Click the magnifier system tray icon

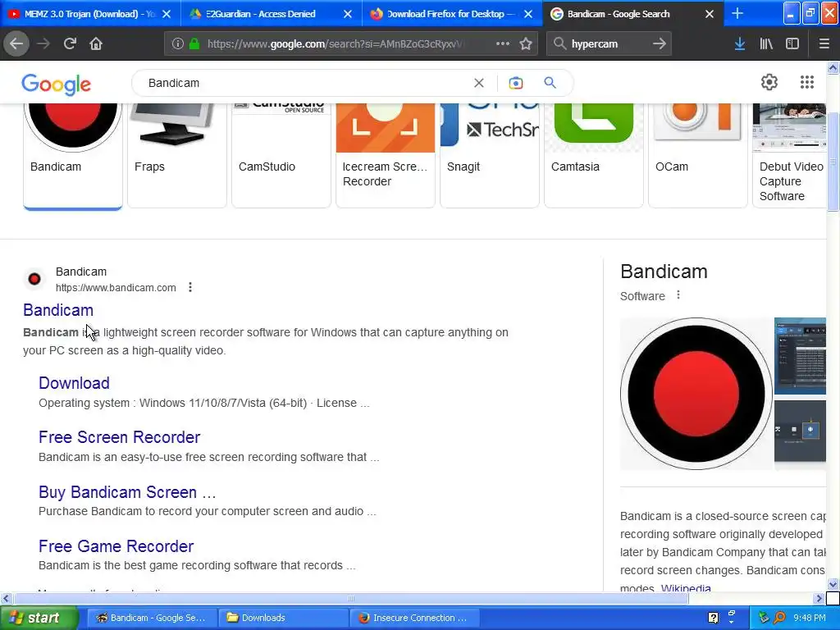click(779, 618)
